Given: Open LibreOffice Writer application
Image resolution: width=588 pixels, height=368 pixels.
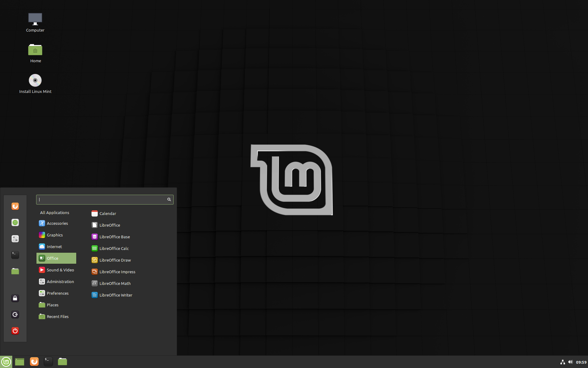Looking at the screenshot, I should pyautogui.click(x=115, y=295).
